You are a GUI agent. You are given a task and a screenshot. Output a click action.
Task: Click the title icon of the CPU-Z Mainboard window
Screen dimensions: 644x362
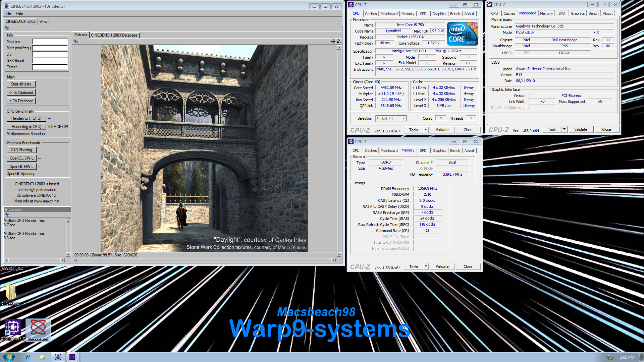[489, 4]
